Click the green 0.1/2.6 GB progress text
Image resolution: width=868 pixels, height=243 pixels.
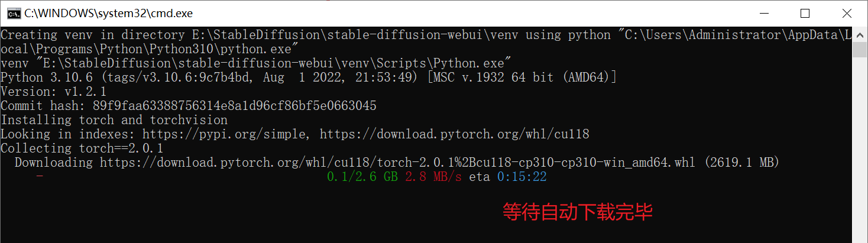coord(362,177)
